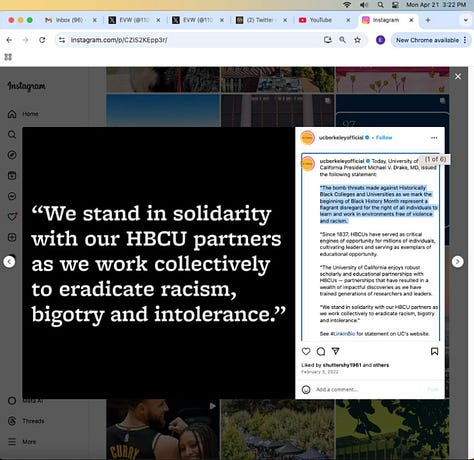Open the Messages icon in the sidebar
474x460 pixels.
[12, 196]
